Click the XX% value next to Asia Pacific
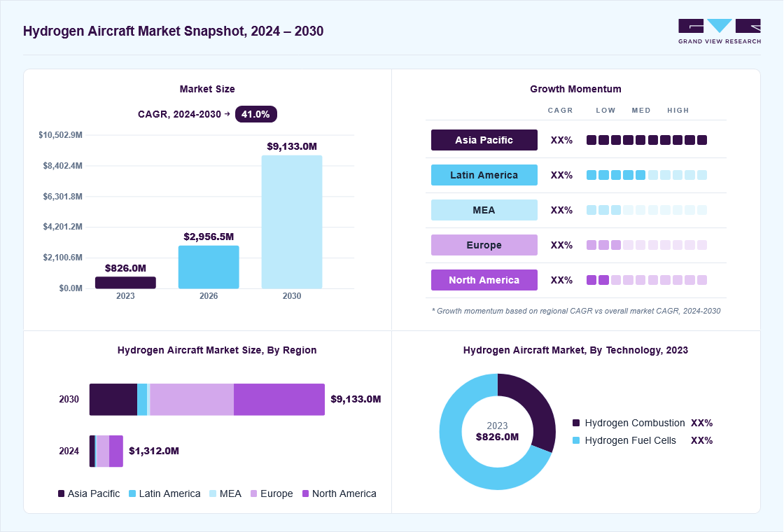 point(561,141)
